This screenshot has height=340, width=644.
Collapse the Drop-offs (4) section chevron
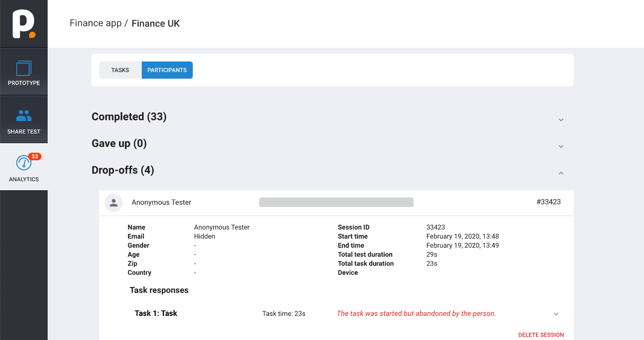[x=561, y=173]
